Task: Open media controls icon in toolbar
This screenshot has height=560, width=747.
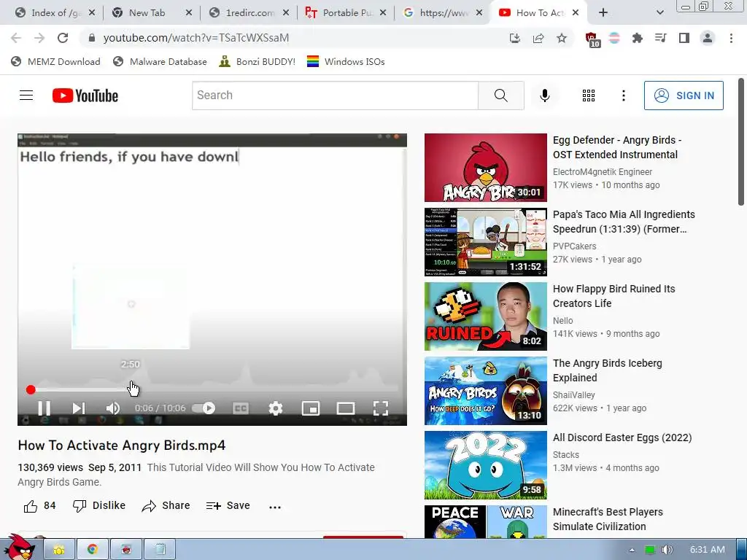Action: 660,38
